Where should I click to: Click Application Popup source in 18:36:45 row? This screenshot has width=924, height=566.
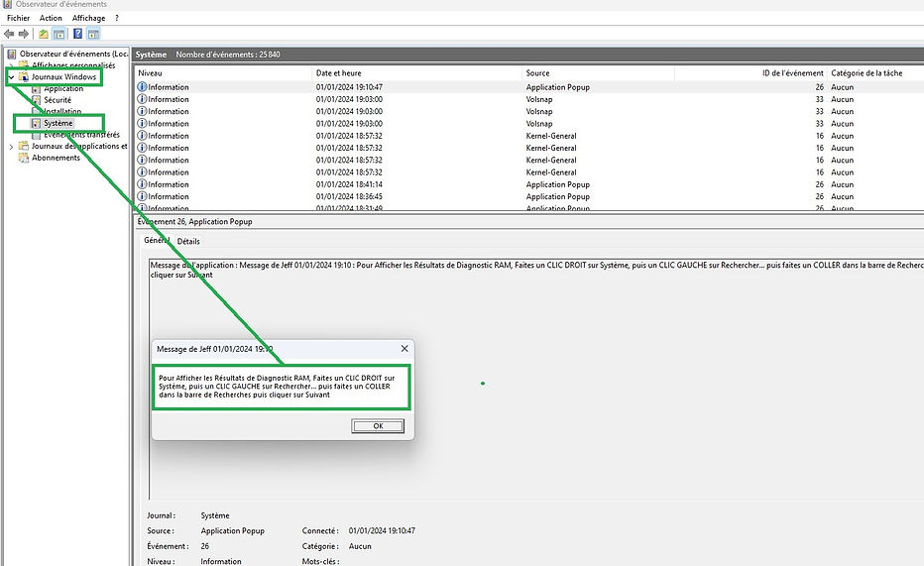pyautogui.click(x=557, y=196)
